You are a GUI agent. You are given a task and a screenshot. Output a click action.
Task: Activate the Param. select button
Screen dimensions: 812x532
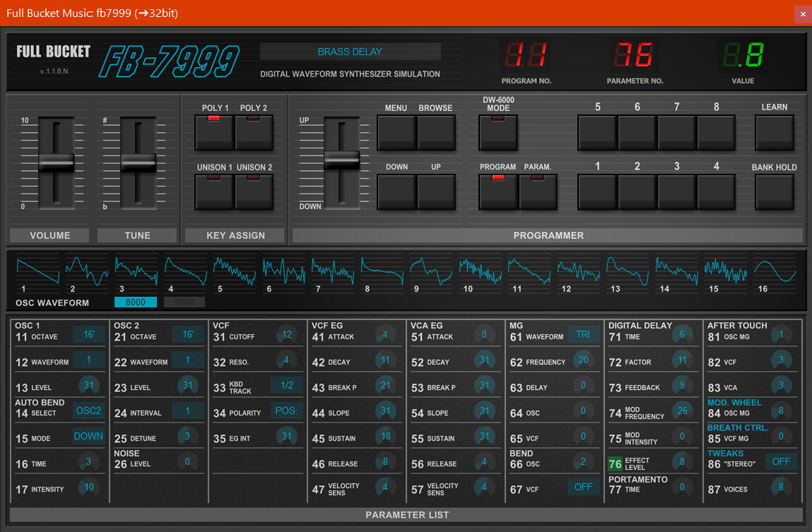538,192
